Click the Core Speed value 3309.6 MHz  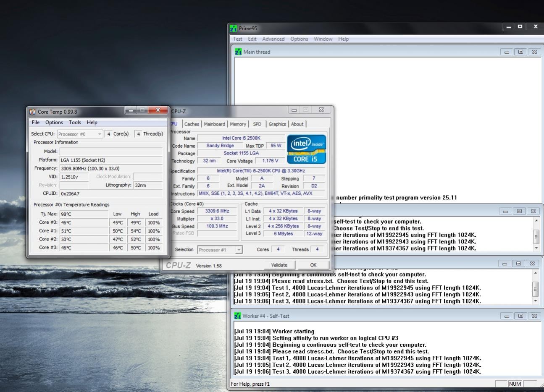pos(217,211)
